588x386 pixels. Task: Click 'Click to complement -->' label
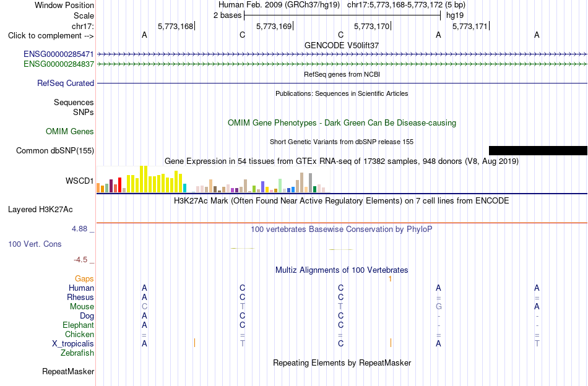click(x=51, y=36)
